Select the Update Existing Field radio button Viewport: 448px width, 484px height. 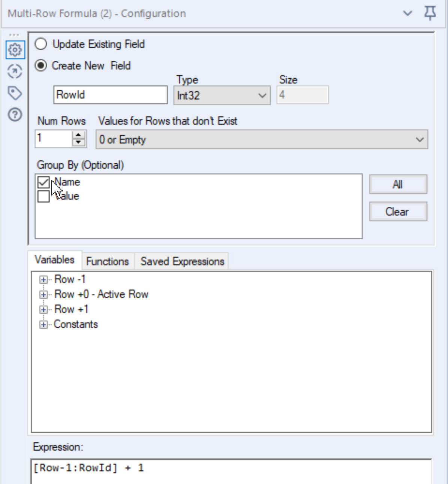pos(40,44)
